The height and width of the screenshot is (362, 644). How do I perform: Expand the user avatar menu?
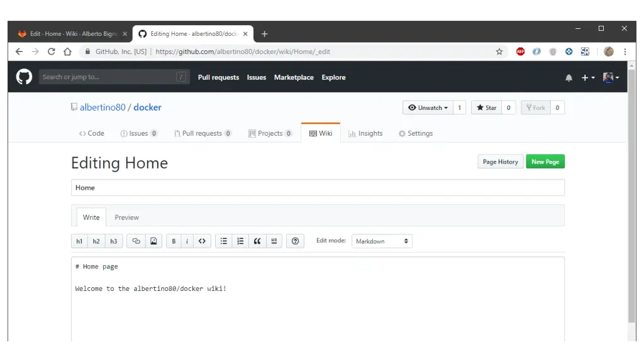point(611,77)
